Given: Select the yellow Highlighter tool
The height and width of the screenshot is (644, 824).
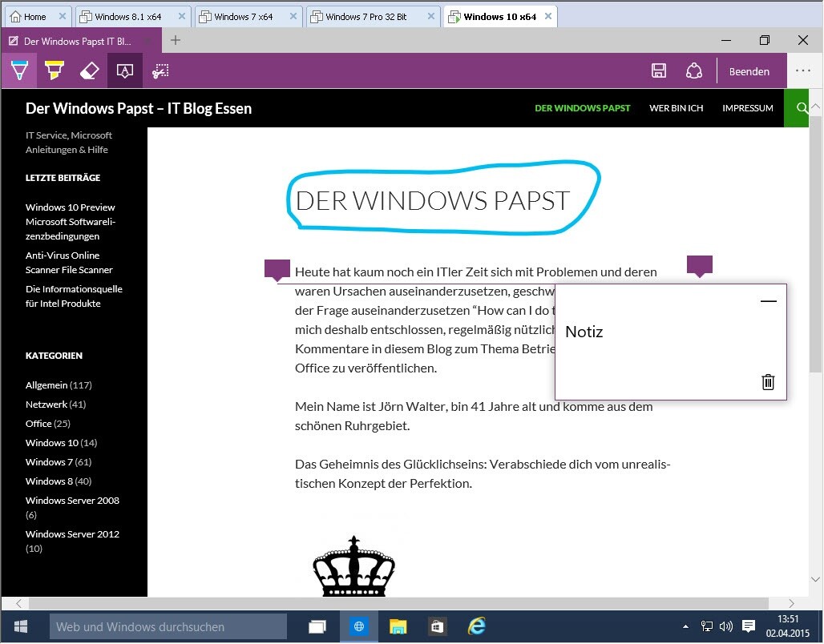Looking at the screenshot, I should pyautogui.click(x=54, y=71).
